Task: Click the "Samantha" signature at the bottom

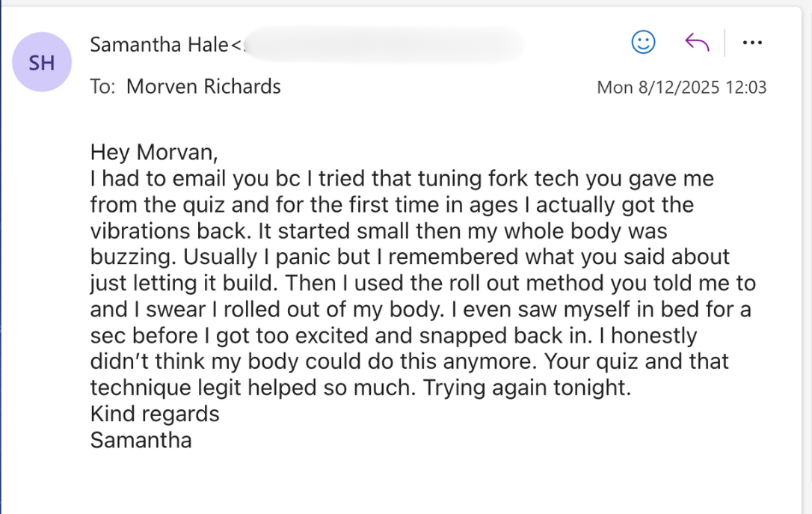Action: click(141, 440)
